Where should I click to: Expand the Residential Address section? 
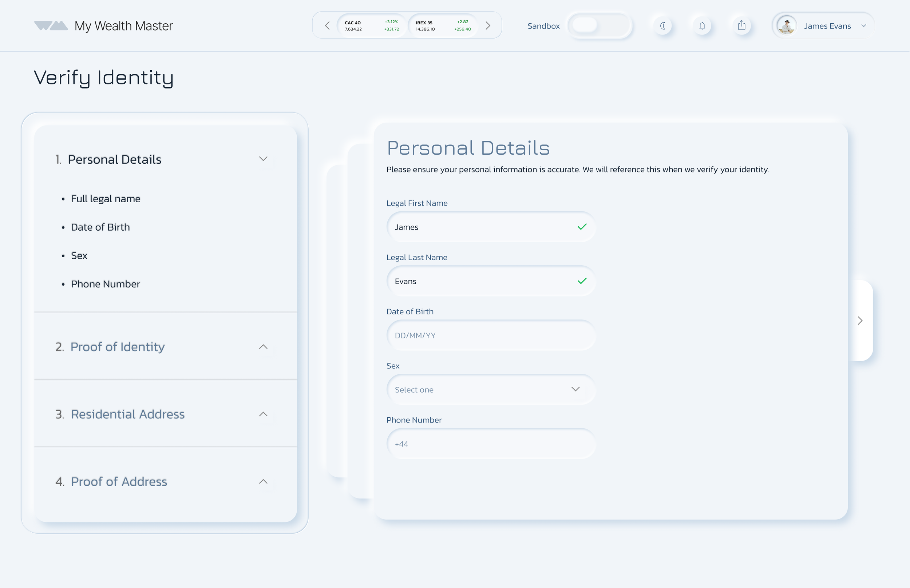[263, 414]
